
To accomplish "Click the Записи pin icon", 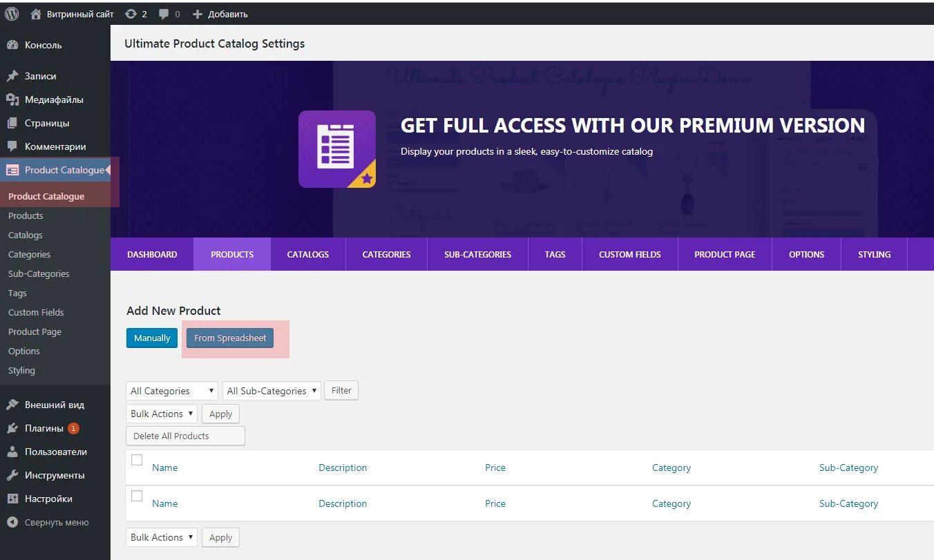I will [x=12, y=76].
